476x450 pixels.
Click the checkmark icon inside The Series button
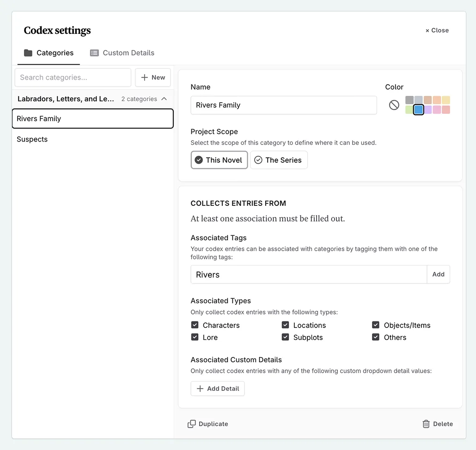coord(258,160)
